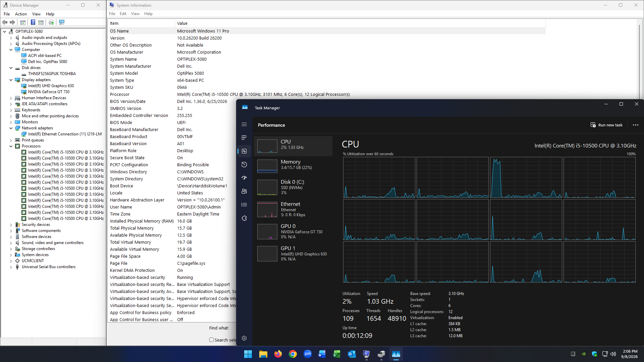The width and height of the screenshot is (644, 362).
Task: Open View menu in Device Manager
Action: point(36,14)
